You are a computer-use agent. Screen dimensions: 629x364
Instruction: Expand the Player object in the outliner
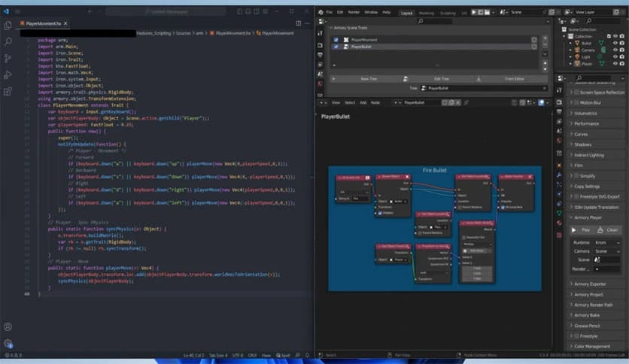click(570, 64)
